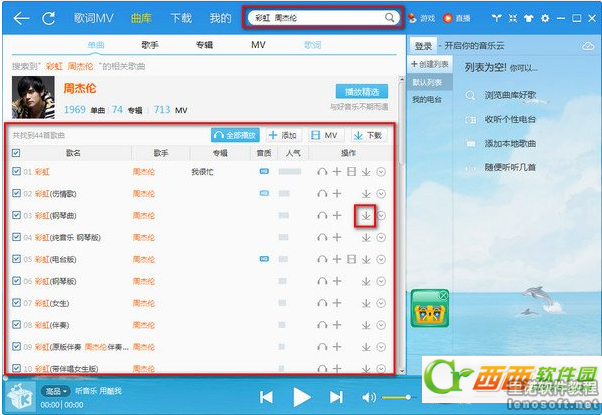Download song 06 彩虹(钢琴版)

point(366,281)
